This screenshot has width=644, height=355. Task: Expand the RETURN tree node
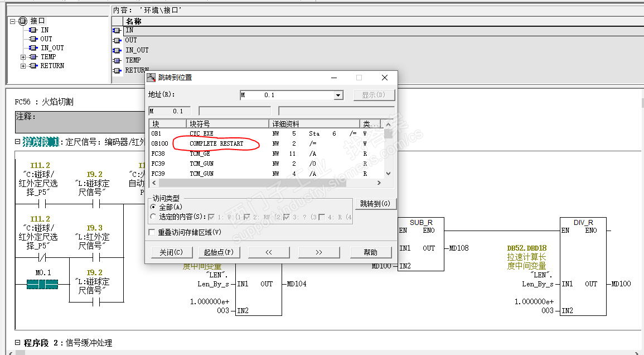(x=23, y=66)
